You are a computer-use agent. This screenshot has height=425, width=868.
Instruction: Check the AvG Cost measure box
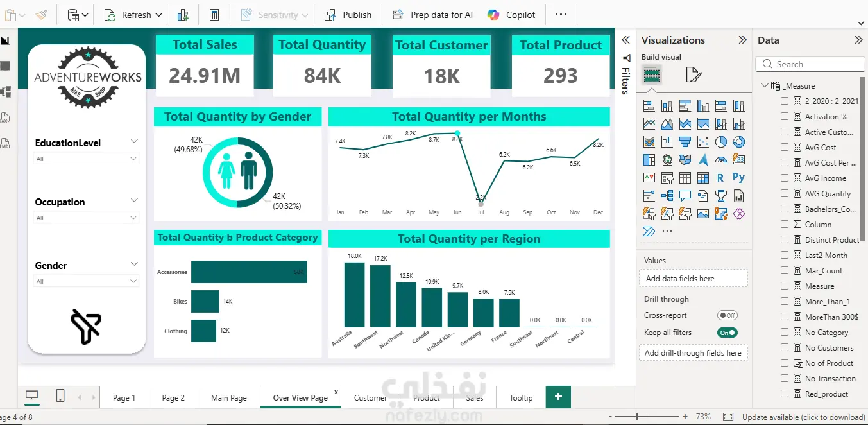[x=785, y=147]
